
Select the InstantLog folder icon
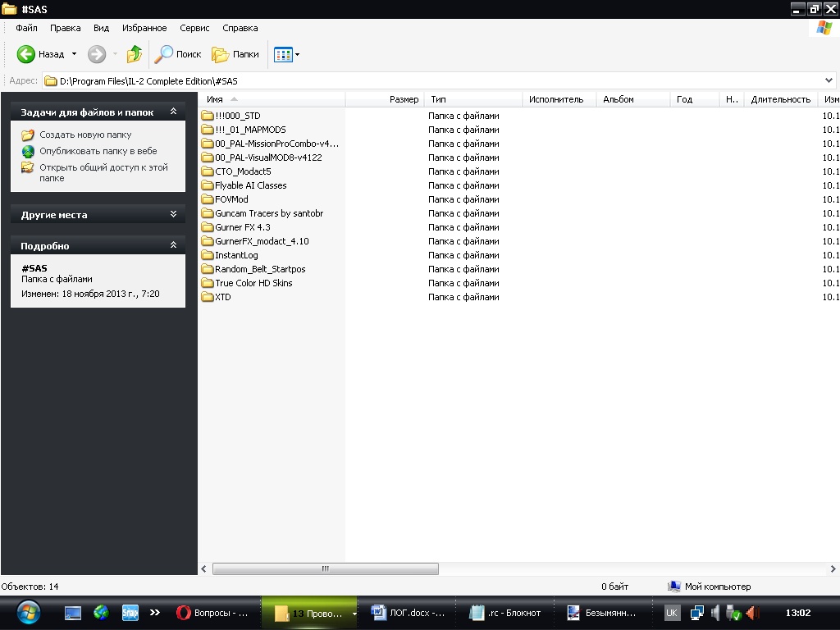[208, 255]
